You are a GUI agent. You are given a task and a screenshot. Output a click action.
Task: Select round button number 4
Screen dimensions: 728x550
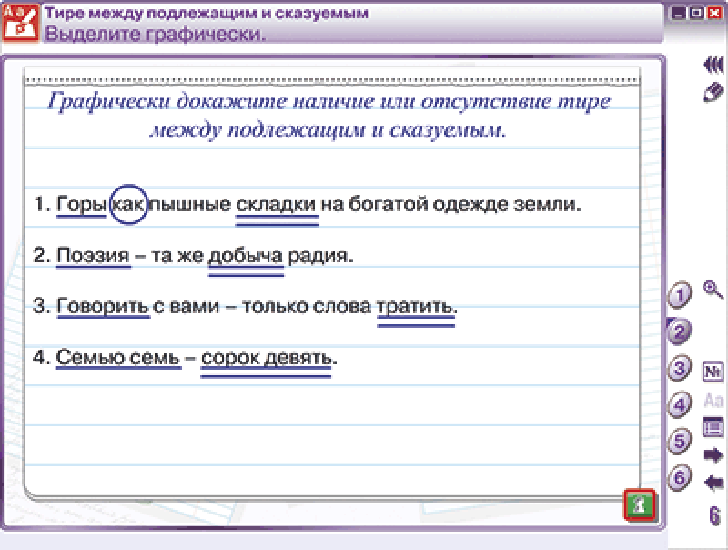680,405
